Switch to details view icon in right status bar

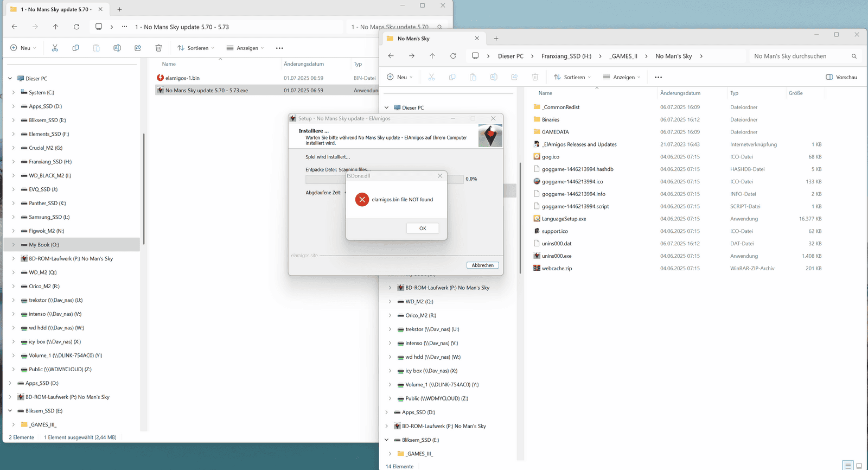tap(848, 466)
